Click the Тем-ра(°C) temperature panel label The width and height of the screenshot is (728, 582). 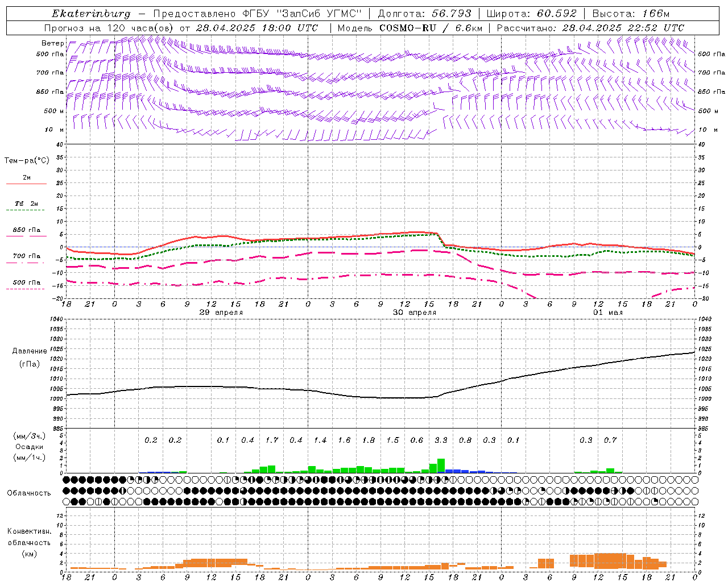27,161
